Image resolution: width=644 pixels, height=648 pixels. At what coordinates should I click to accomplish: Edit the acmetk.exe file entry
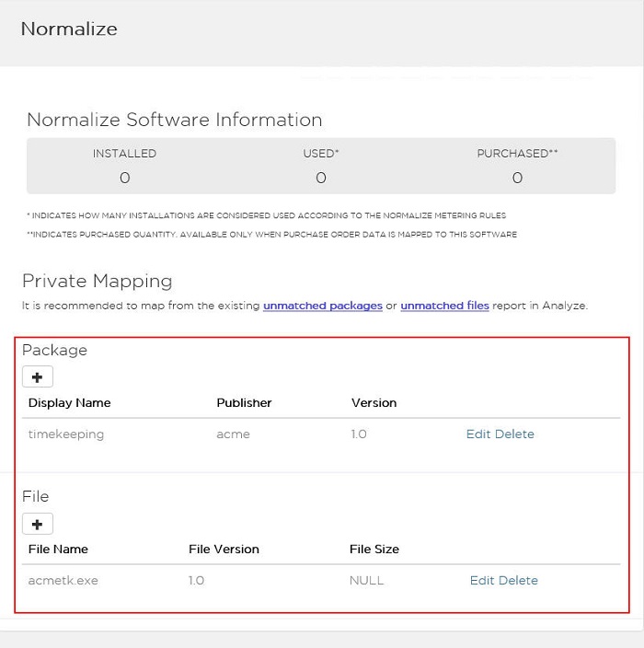[x=482, y=580]
